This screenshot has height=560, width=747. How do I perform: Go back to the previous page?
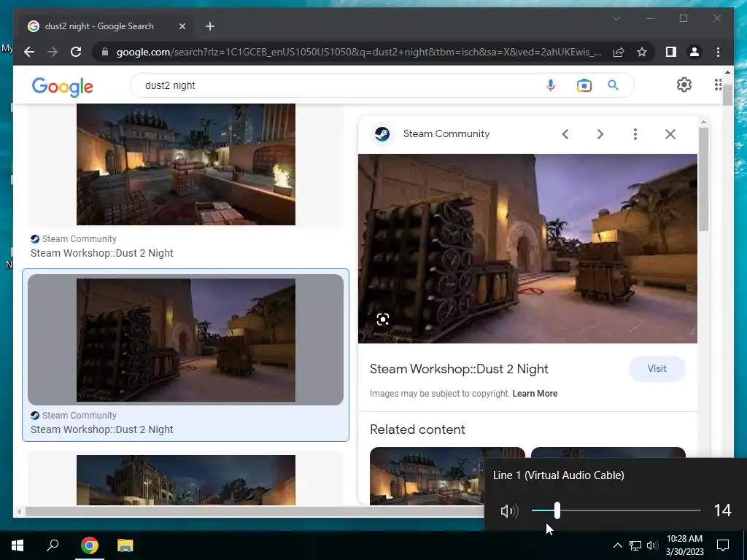(x=29, y=52)
